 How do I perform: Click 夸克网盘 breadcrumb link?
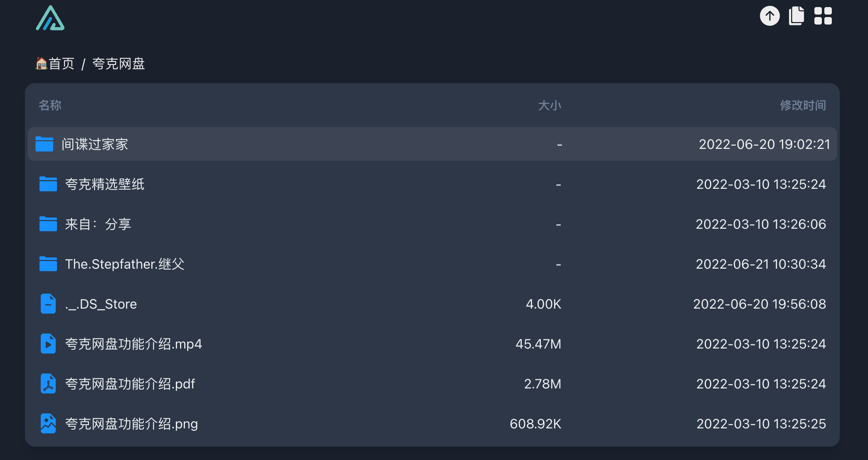coord(118,64)
